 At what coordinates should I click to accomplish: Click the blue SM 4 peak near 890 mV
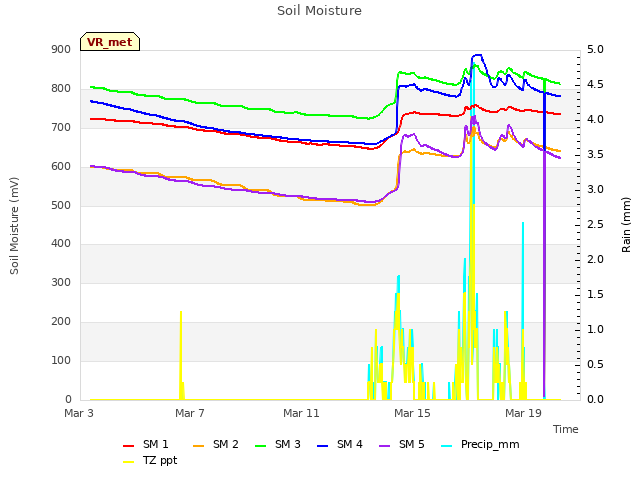[x=478, y=55]
